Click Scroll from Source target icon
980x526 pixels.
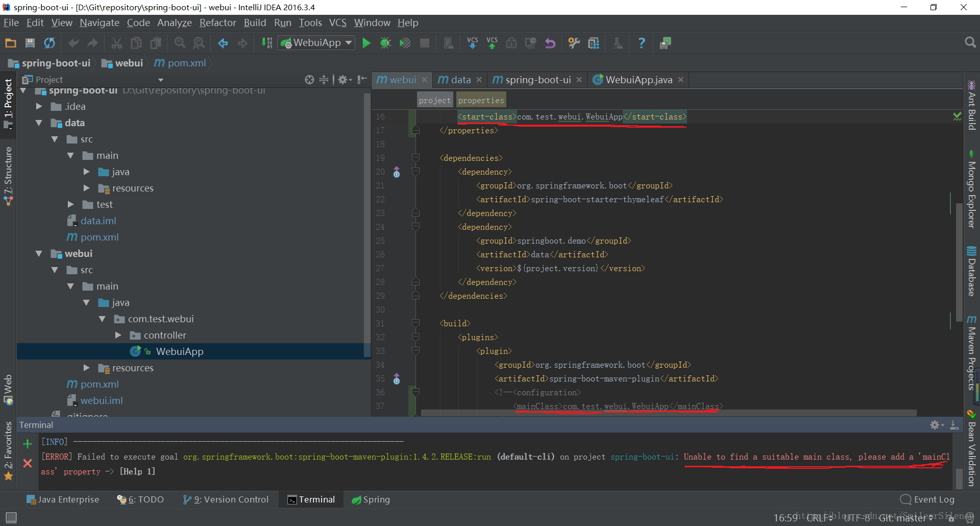point(309,80)
